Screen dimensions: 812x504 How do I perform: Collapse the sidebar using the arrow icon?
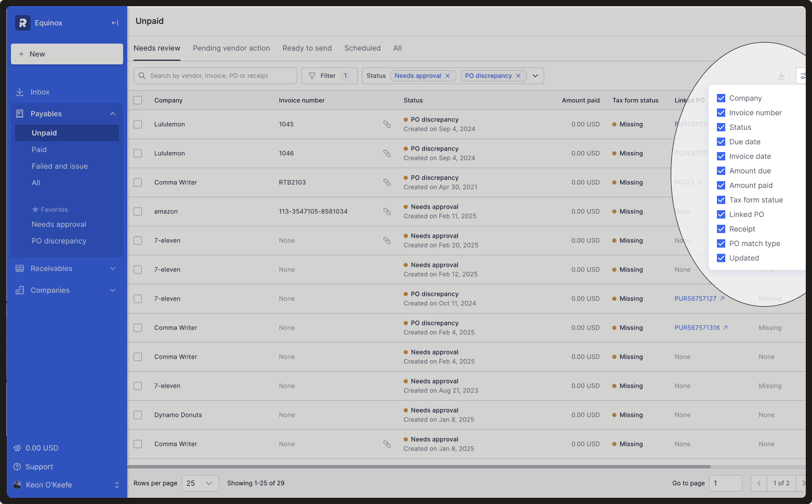[114, 23]
